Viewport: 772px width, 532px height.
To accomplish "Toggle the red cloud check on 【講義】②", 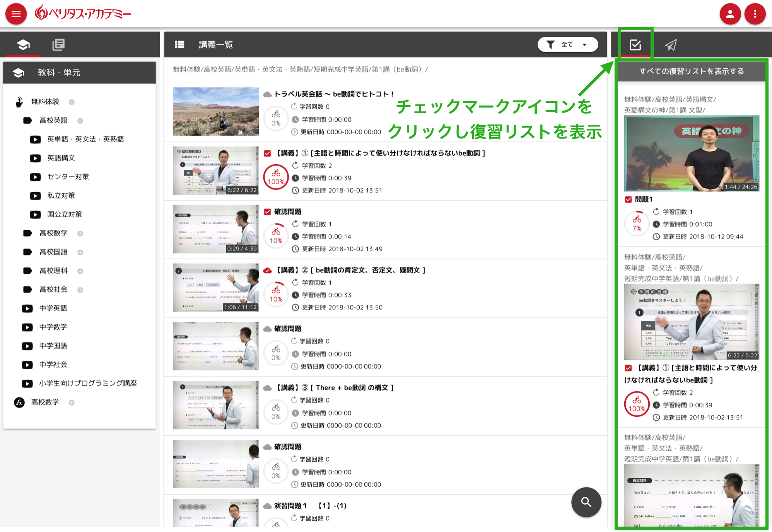I will click(267, 271).
